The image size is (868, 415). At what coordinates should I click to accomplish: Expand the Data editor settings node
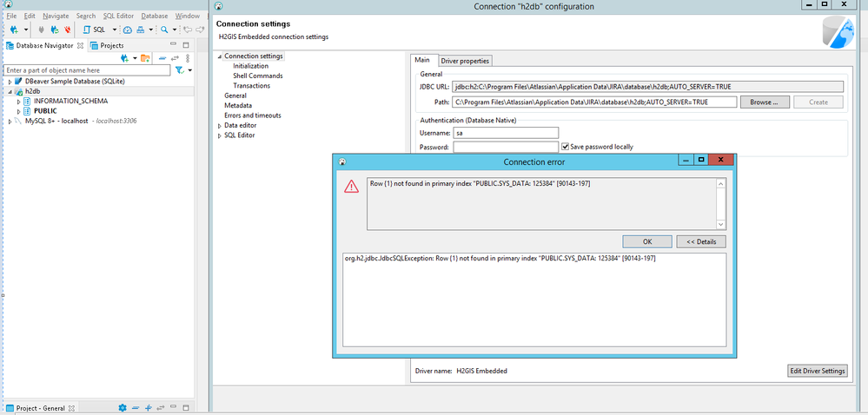[x=221, y=126]
